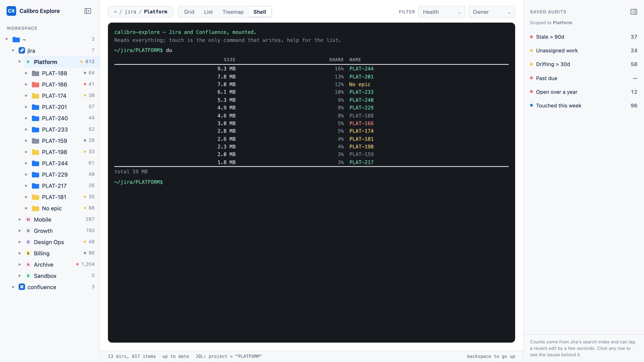Click the home folder icon
Screen dimensions: 644x362
point(16,39)
